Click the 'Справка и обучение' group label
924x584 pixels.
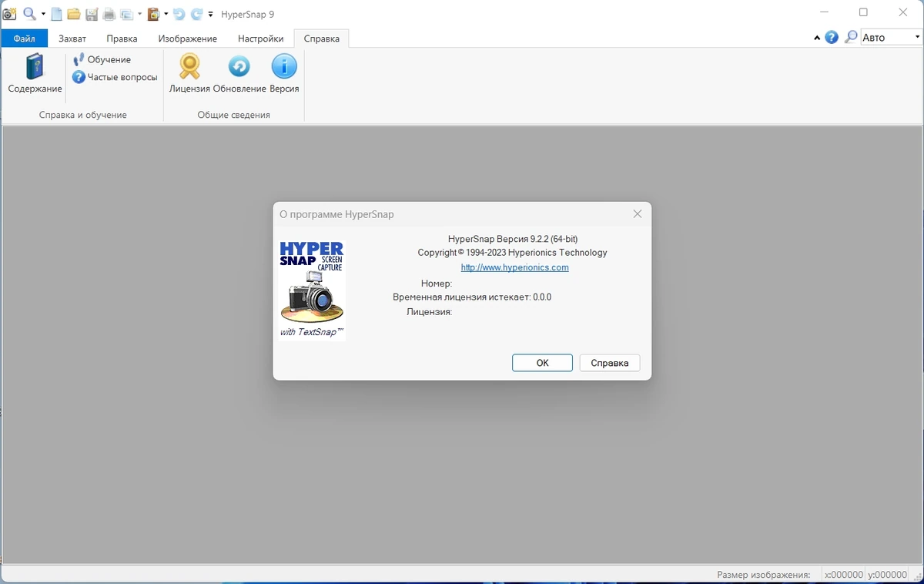pyautogui.click(x=83, y=115)
